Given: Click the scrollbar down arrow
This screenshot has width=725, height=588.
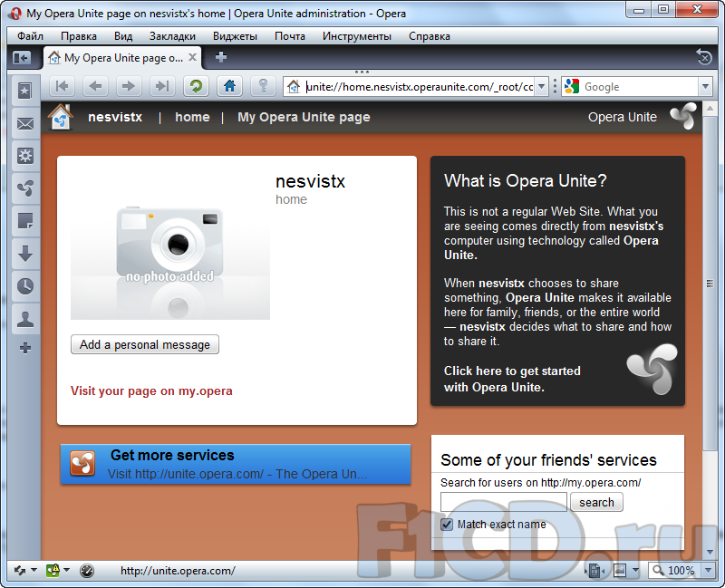Looking at the screenshot, I should (710, 552).
